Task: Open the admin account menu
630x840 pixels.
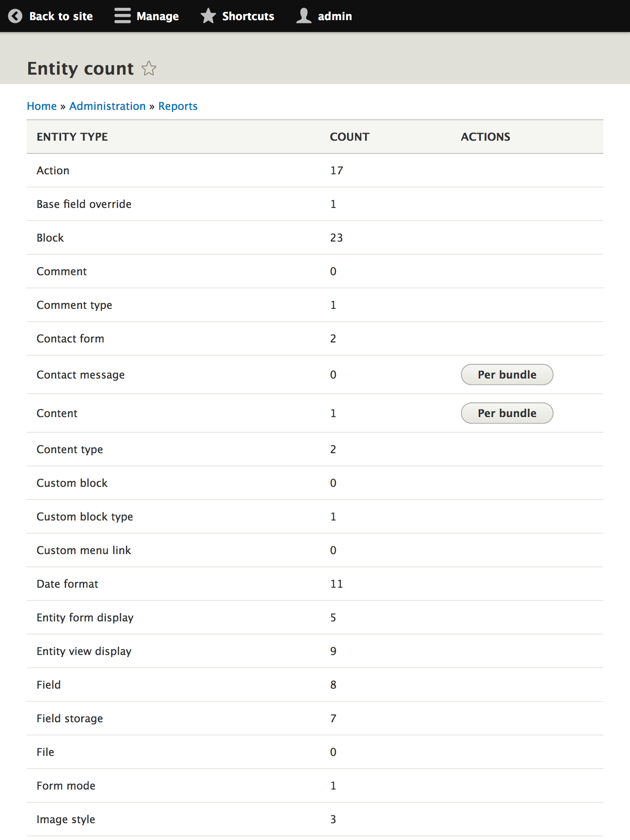Action: pyautogui.click(x=335, y=16)
